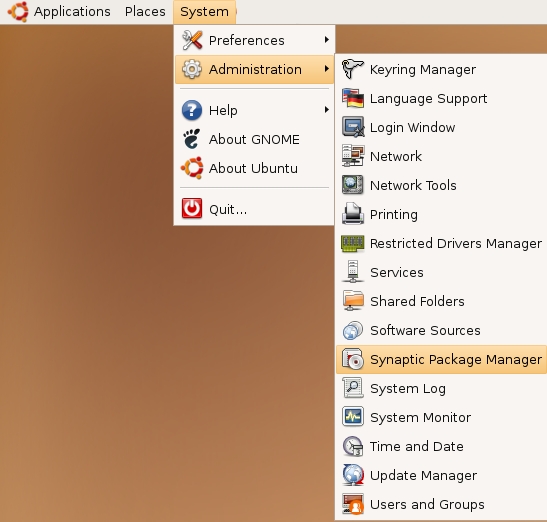The image size is (547, 522).
Task: Click the Users and Groups icon
Action: (x=353, y=504)
